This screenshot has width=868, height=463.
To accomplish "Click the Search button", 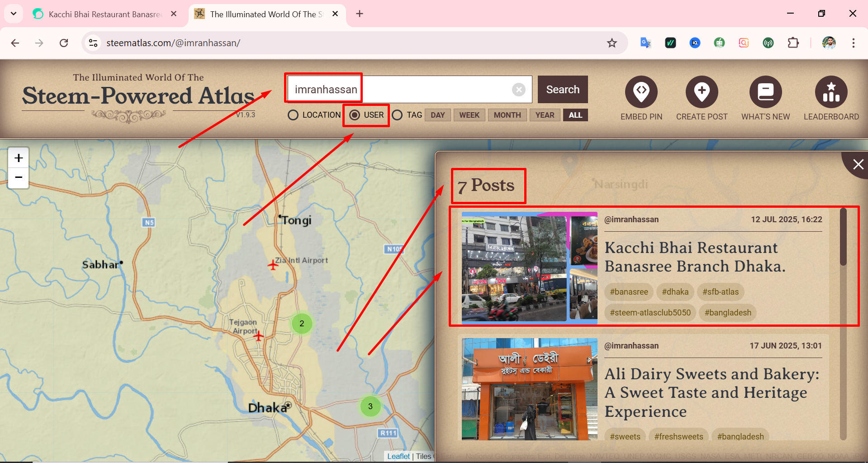I will [x=563, y=90].
